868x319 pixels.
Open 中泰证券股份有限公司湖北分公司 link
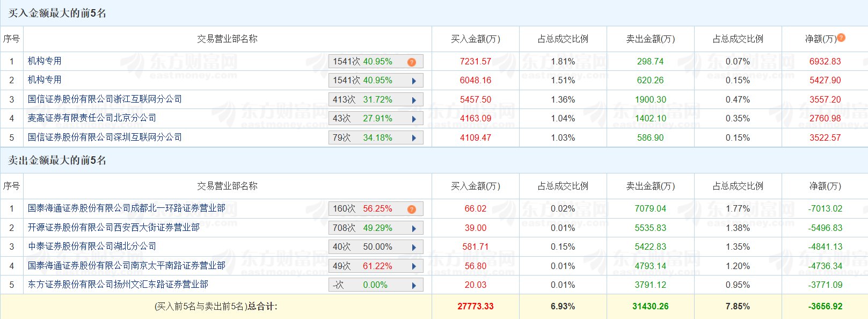click(92, 246)
